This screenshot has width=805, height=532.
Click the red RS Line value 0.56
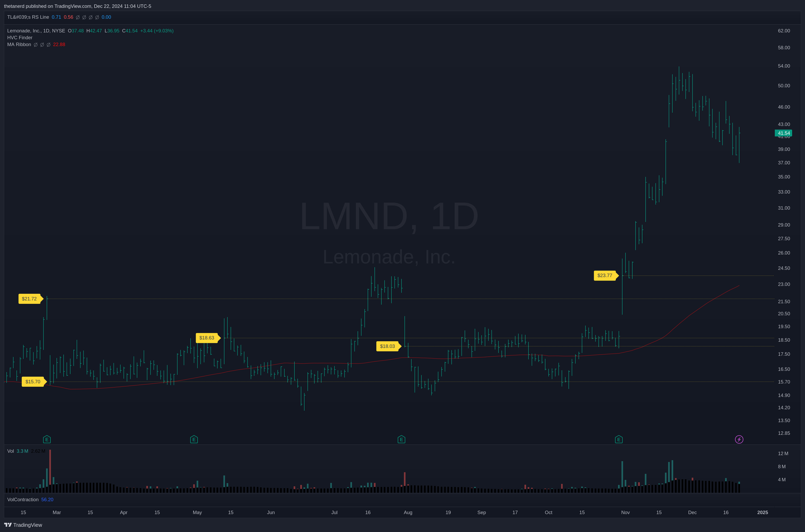click(68, 17)
